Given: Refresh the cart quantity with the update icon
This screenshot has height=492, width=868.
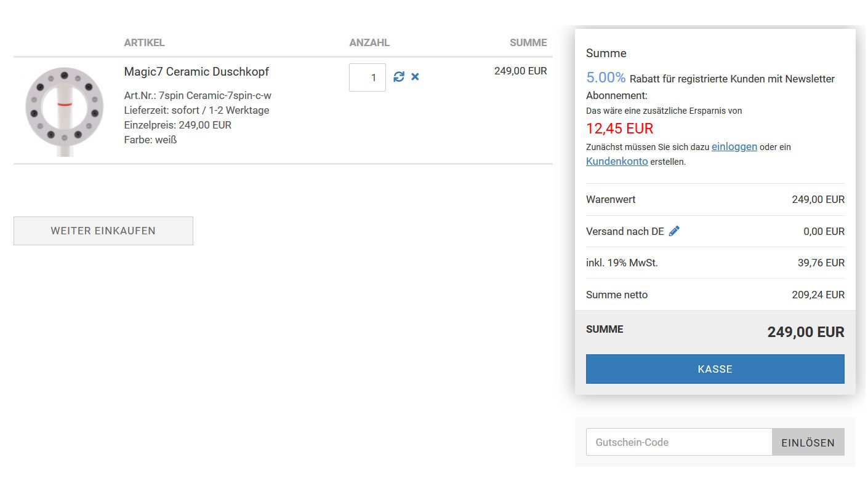Looking at the screenshot, I should point(399,77).
